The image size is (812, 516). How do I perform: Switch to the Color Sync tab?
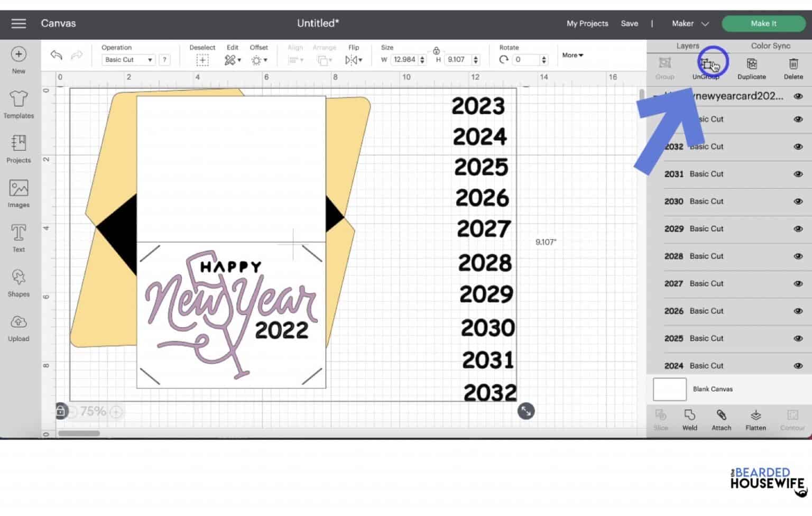[x=770, y=45]
